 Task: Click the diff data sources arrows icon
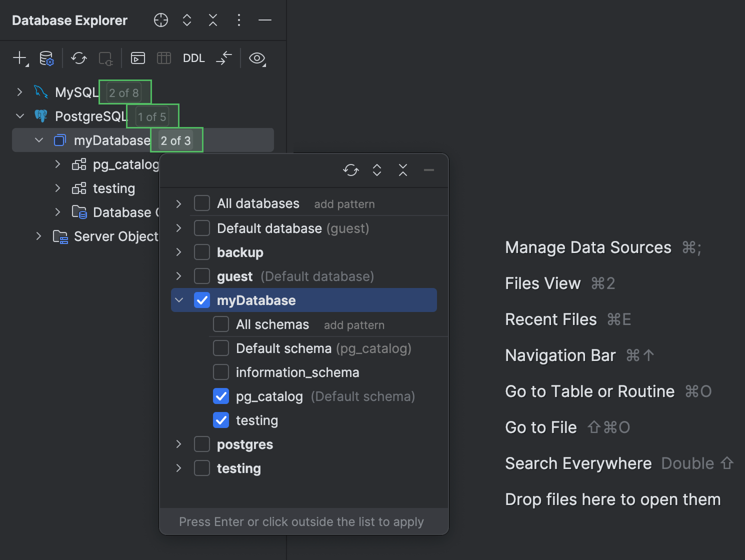[x=223, y=58]
